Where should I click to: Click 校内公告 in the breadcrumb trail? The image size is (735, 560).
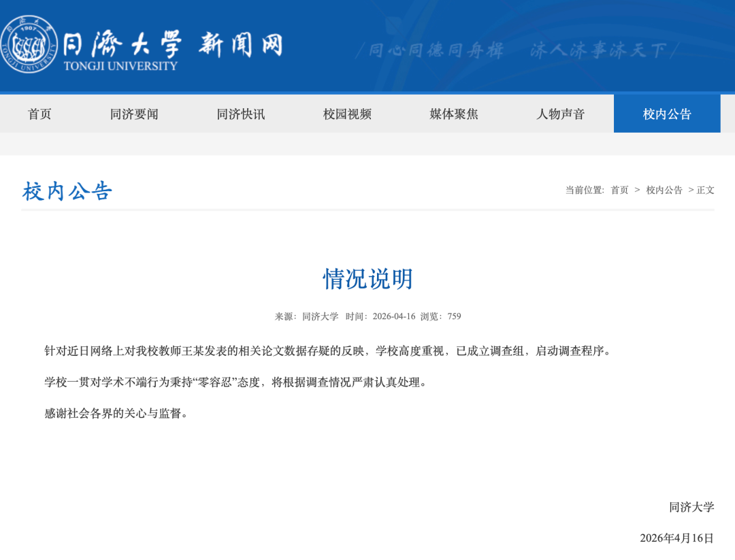point(664,191)
